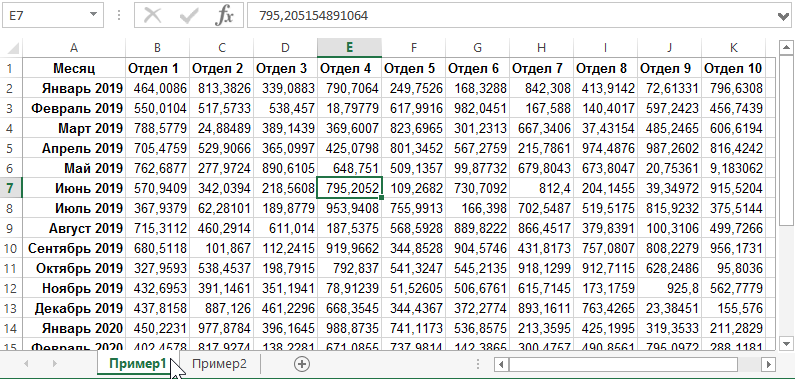Select the cell with value 9,183062
This screenshot has width=795, height=379.
point(733,168)
